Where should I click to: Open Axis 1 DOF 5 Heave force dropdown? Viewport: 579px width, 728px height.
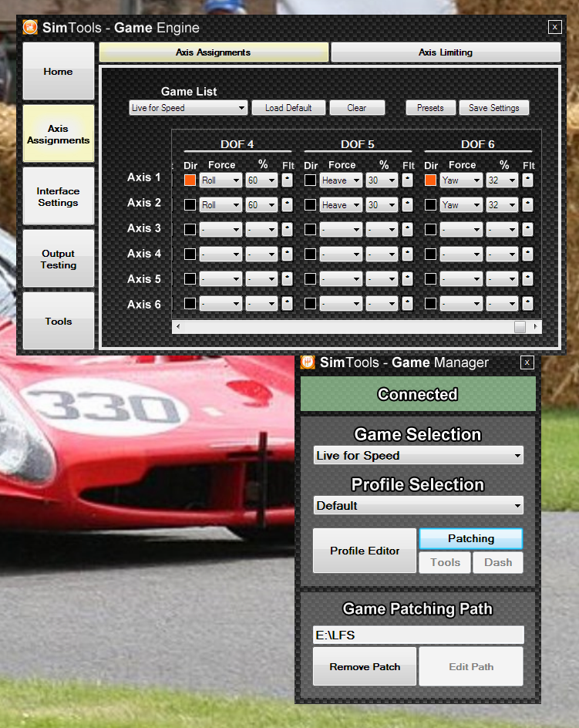point(341,180)
